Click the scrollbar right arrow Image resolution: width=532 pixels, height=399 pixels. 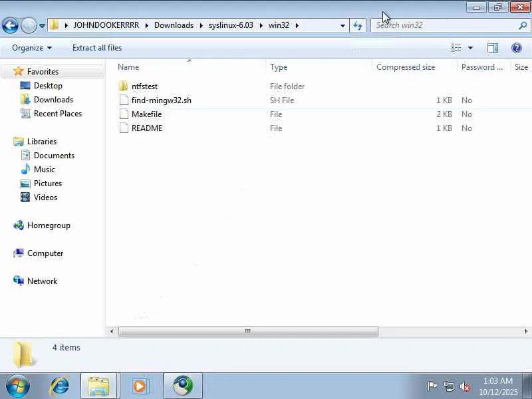tap(526, 331)
